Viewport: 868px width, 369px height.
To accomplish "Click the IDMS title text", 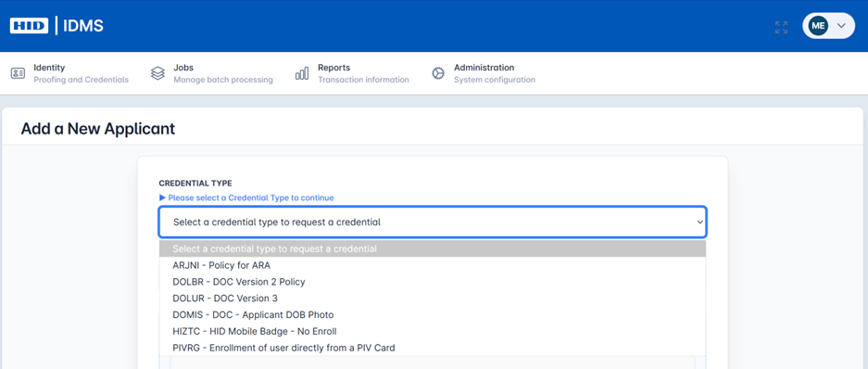I will tap(83, 25).
